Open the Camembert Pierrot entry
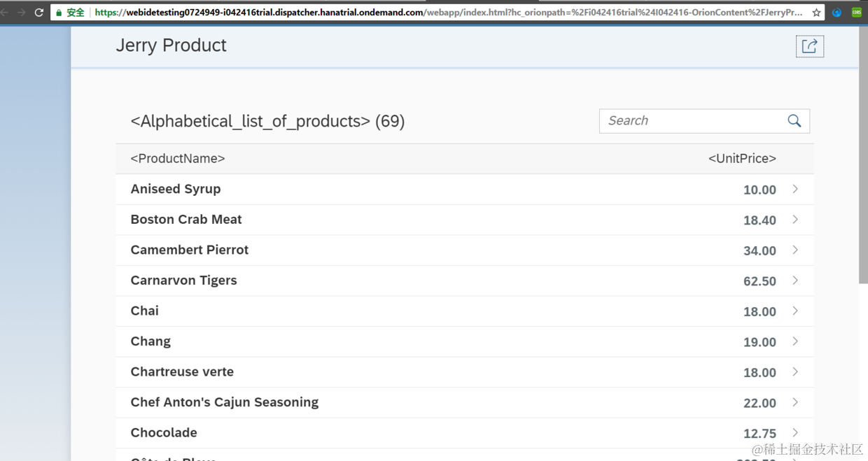The height and width of the screenshot is (461, 868). pyautogui.click(x=189, y=250)
